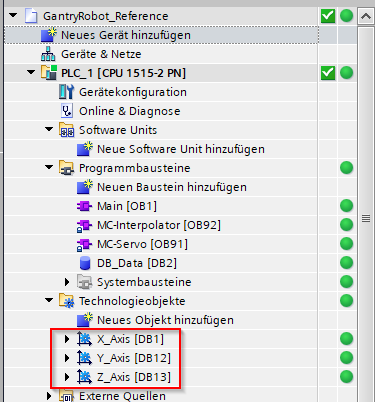The image size is (375, 402).
Task: Select 'Neuen Baustein hinzufügen' entry
Action: tap(172, 187)
